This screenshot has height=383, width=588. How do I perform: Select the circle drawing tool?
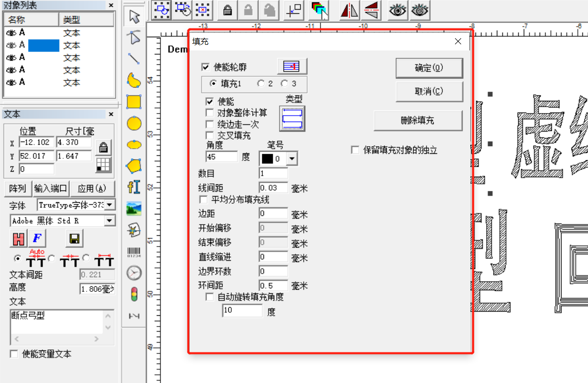tap(134, 123)
